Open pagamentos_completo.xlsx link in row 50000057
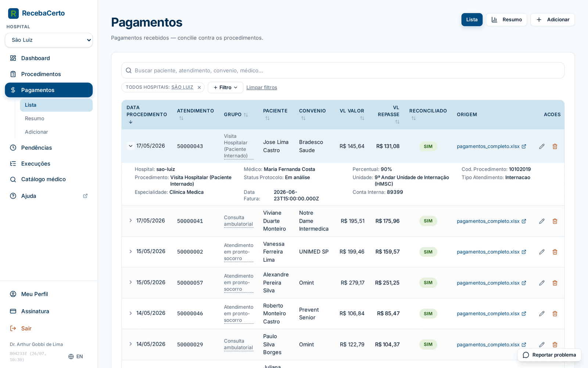This screenshot has width=588, height=368. 491,283
